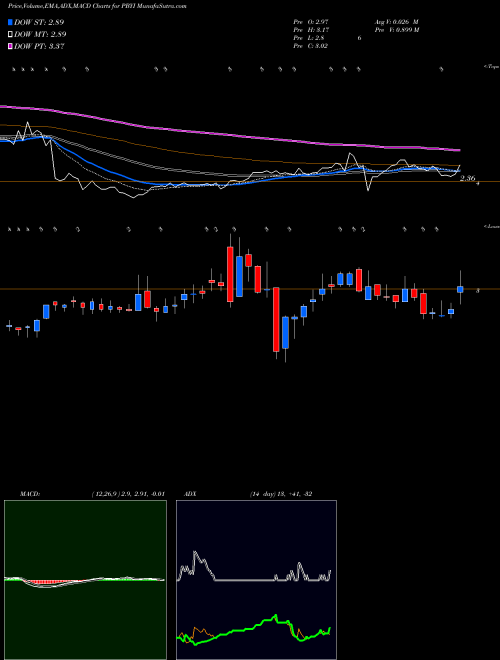Click the ADX heading label
The height and width of the screenshot is (660, 500).
tap(191, 494)
